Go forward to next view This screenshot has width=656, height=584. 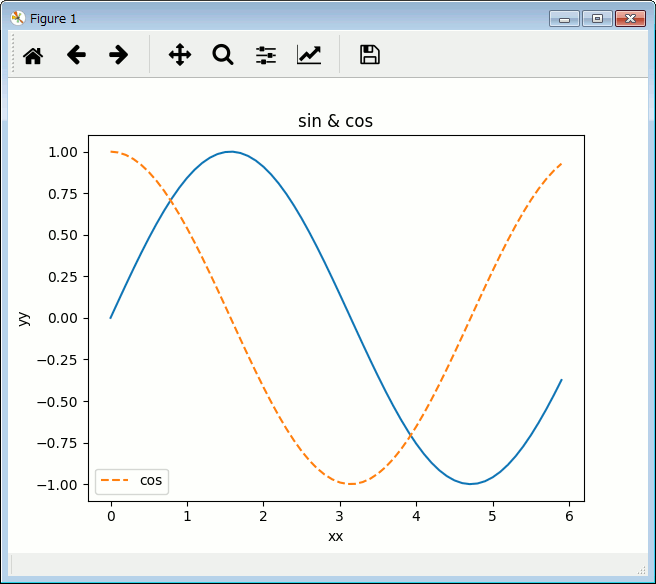point(119,55)
